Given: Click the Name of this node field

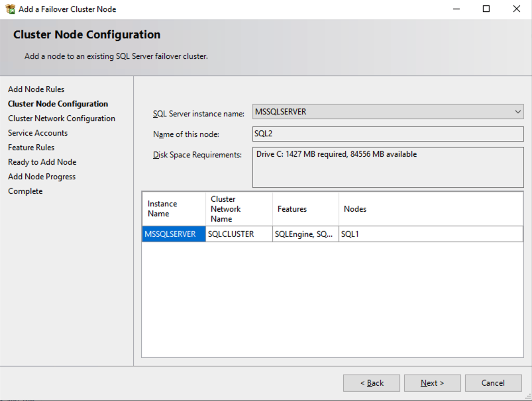Looking at the screenshot, I should (x=388, y=134).
